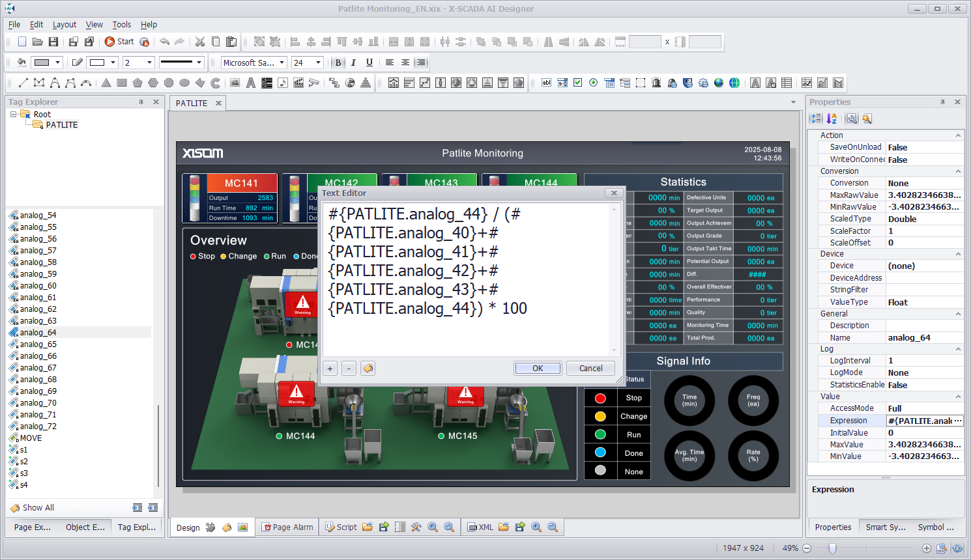Viewport: 971px width, 560px height.
Task: Click the Cut scissors icon
Action: pyautogui.click(x=200, y=42)
